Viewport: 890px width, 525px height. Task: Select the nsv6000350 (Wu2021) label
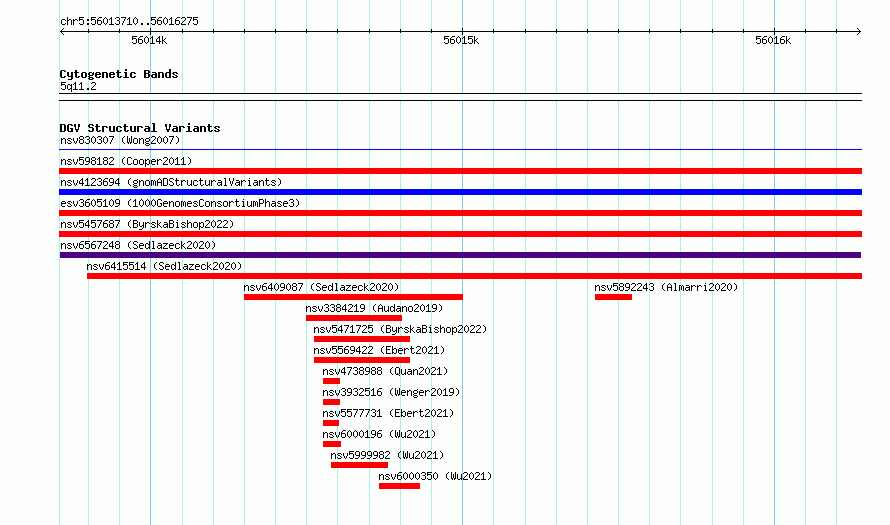tap(435, 476)
